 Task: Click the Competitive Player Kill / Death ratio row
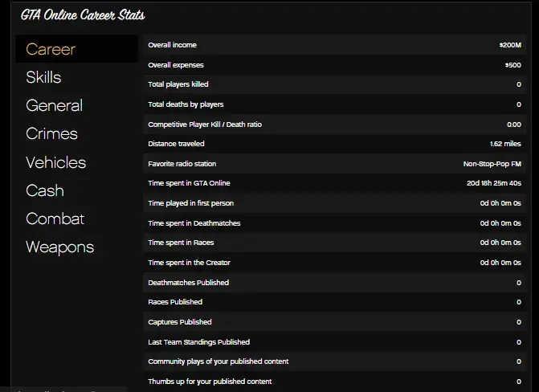pyautogui.click(x=334, y=125)
